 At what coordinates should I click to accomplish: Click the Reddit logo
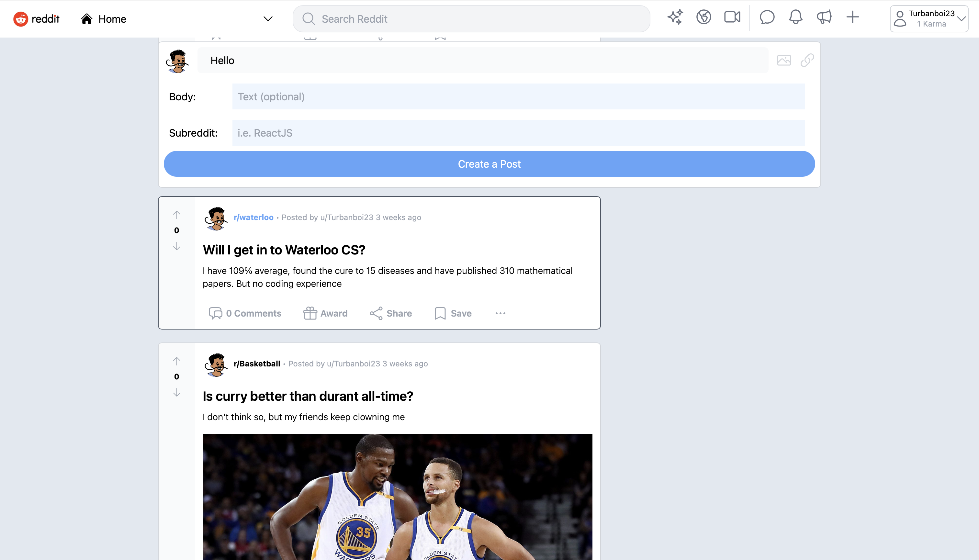pos(37,18)
